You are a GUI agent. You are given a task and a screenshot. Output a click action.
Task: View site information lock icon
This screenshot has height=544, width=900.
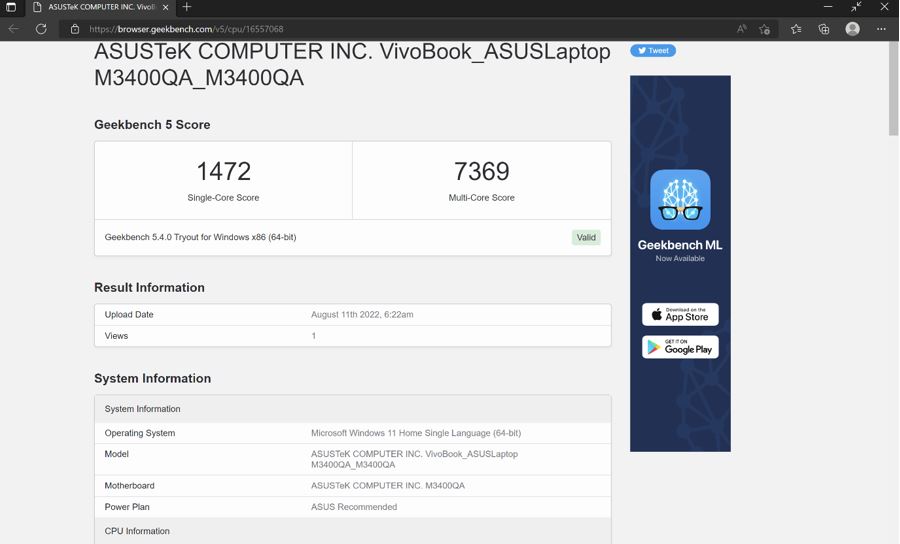[75, 29]
